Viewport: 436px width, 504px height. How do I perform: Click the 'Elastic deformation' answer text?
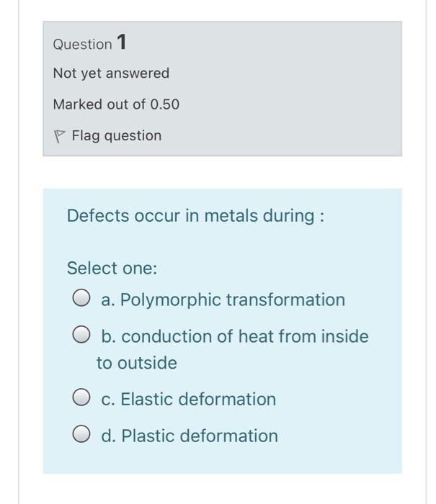[197, 399]
